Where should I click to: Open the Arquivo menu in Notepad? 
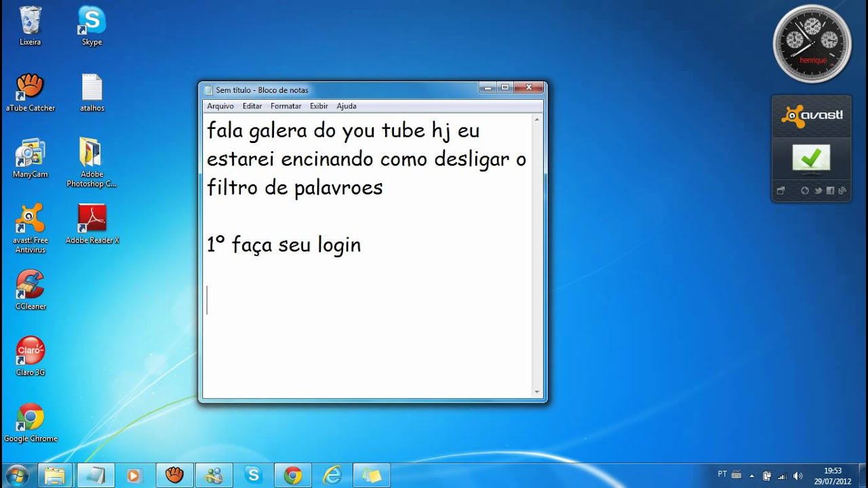tap(220, 106)
